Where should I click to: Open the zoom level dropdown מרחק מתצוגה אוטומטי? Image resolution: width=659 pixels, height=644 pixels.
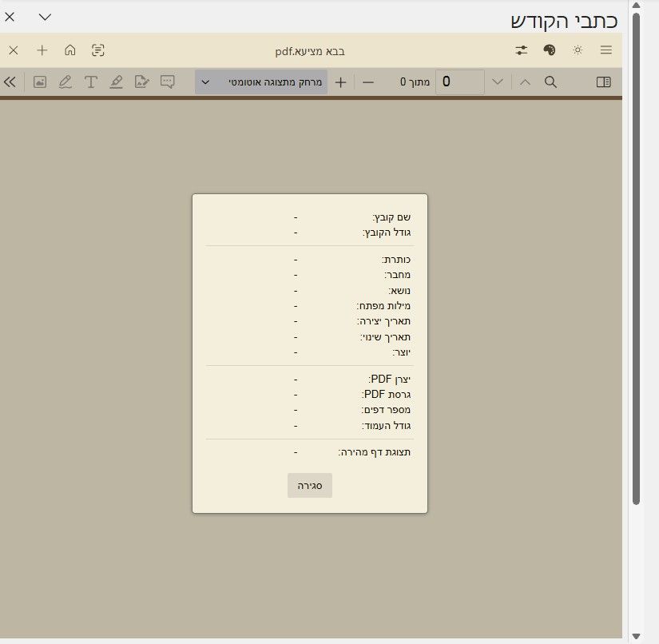click(x=261, y=82)
